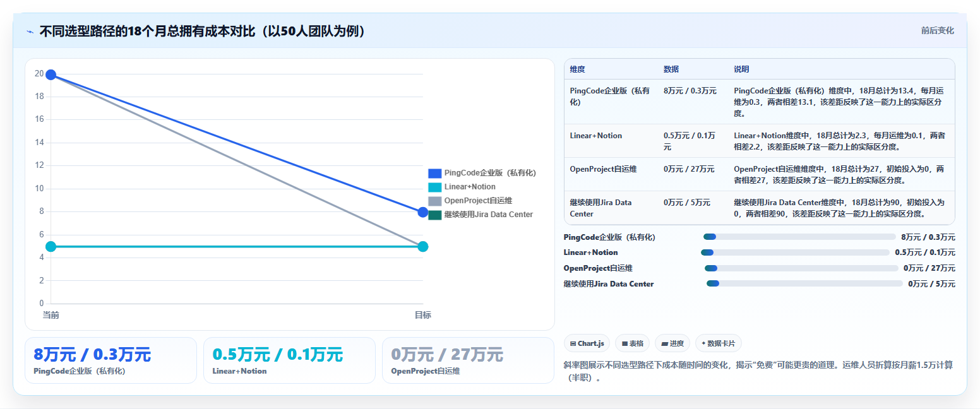Toggle 继续使用Jira Data Center legend swatch
The width and height of the screenshot is (980, 409).
434,215
